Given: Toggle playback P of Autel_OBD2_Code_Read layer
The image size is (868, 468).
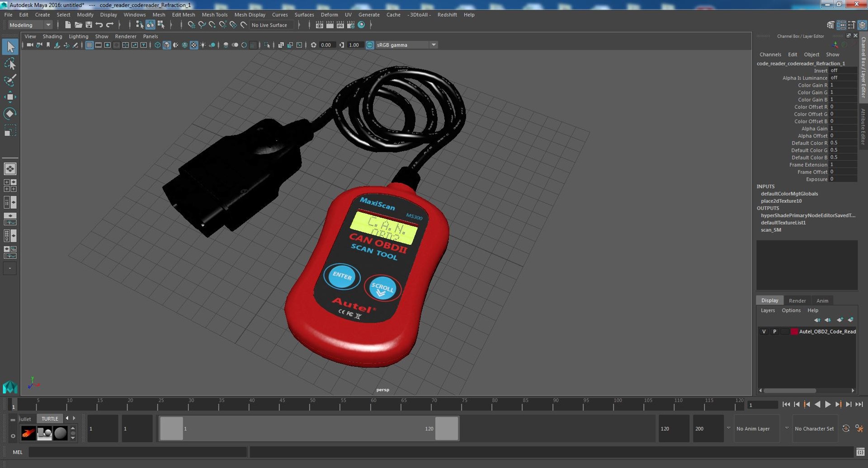Looking at the screenshot, I should point(774,332).
